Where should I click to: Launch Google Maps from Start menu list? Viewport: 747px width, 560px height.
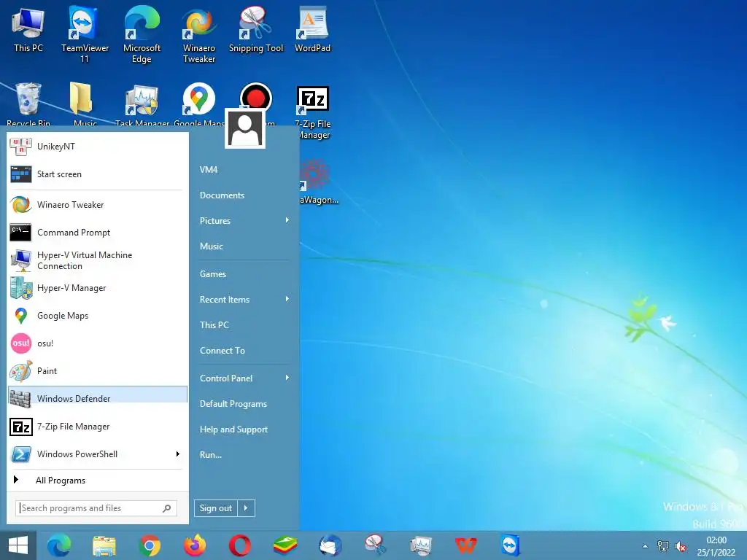point(98,316)
